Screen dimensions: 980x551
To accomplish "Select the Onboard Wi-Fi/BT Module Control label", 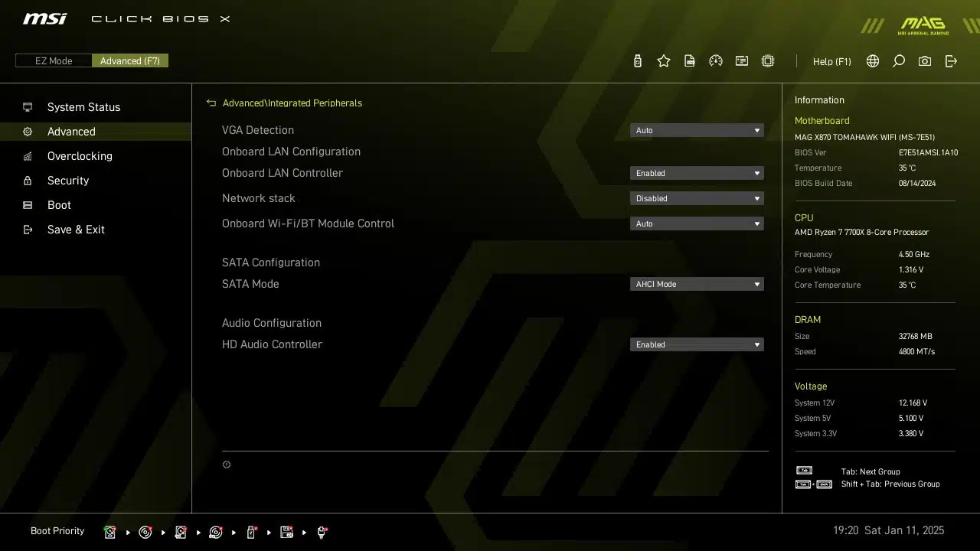I will [x=308, y=223].
